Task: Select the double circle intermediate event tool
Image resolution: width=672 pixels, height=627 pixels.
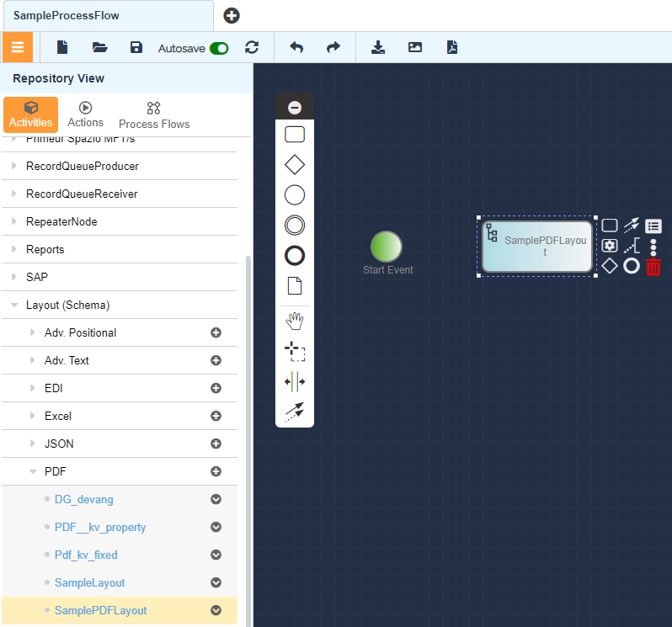Action: click(295, 226)
